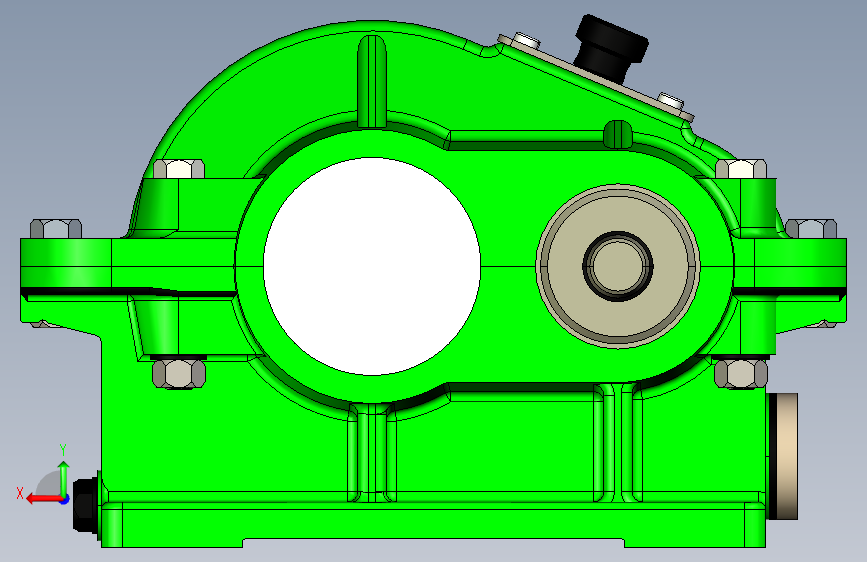The width and height of the screenshot is (867, 562).
Task: Pick the hex nut below the left bolt boss
Action: click(179, 373)
